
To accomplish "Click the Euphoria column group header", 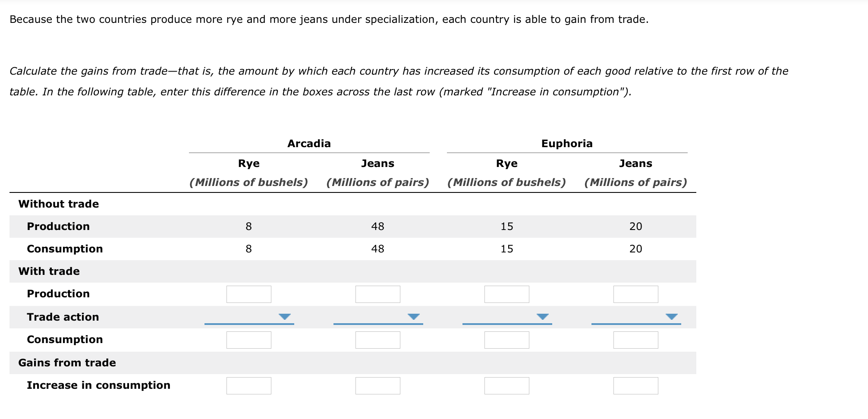I will (x=567, y=144).
